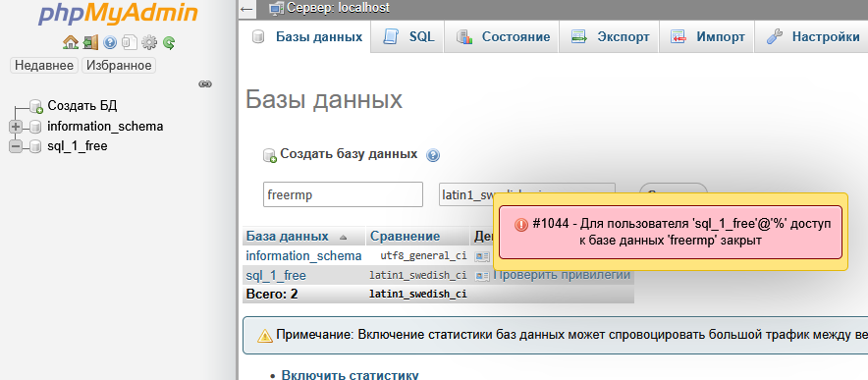Select information_schema in navigation tree
The width and height of the screenshot is (868, 380).
tap(105, 127)
